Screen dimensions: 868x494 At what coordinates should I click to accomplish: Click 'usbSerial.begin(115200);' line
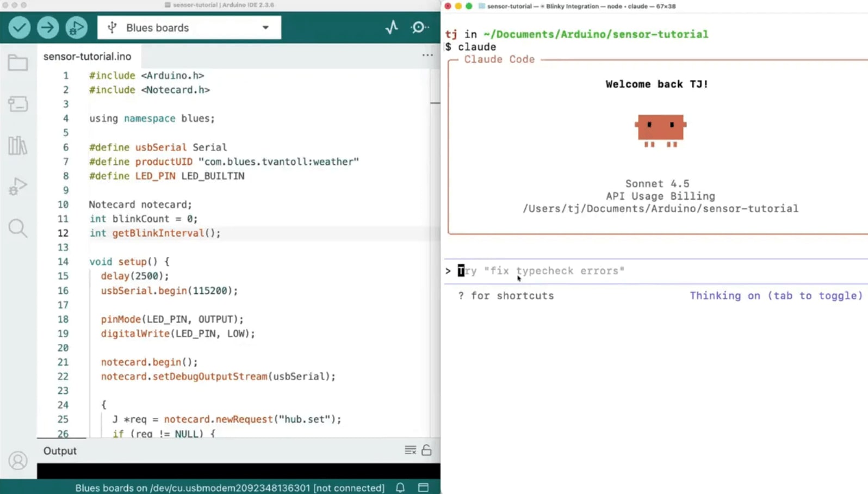pyautogui.click(x=169, y=291)
